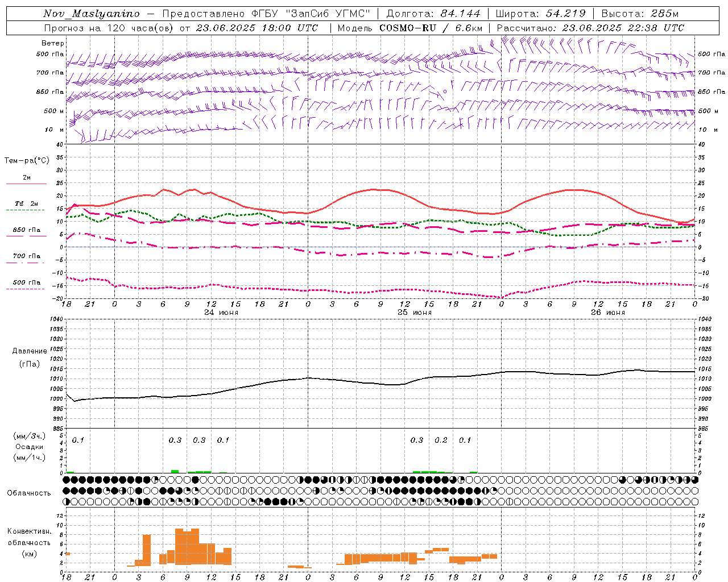Click the '2м' temperature legend entry
The height and width of the screenshot is (582, 728).
coord(27,177)
